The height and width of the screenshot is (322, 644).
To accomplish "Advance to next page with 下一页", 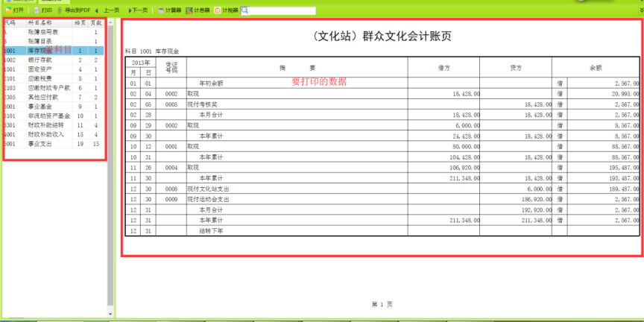I will pyautogui.click(x=137, y=10).
